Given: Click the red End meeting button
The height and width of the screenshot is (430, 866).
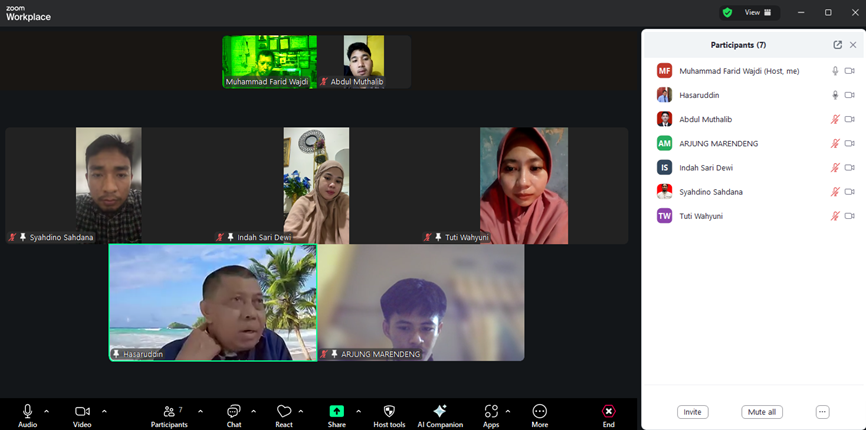Looking at the screenshot, I should coord(609,411).
